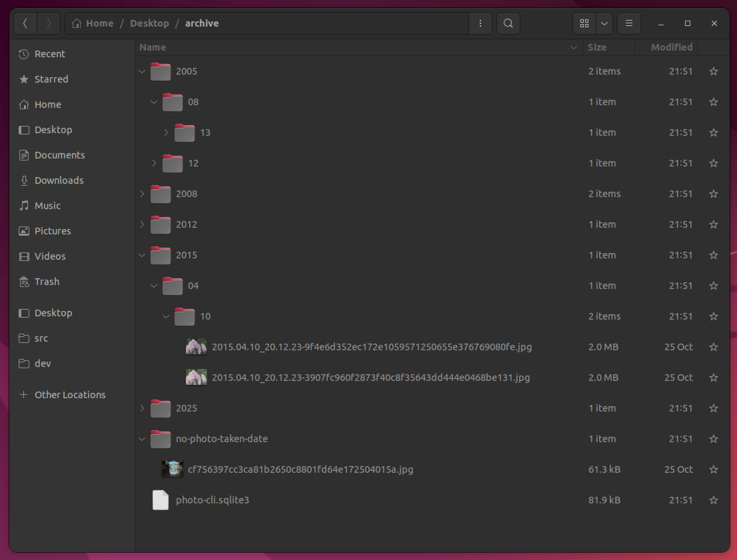Expand the 2012 folder
This screenshot has width=737, height=560.
pos(142,225)
